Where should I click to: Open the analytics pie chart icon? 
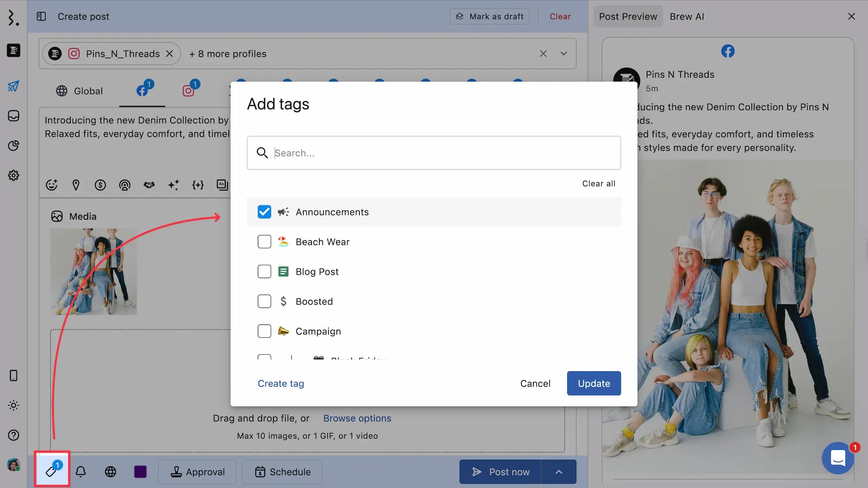click(x=13, y=146)
